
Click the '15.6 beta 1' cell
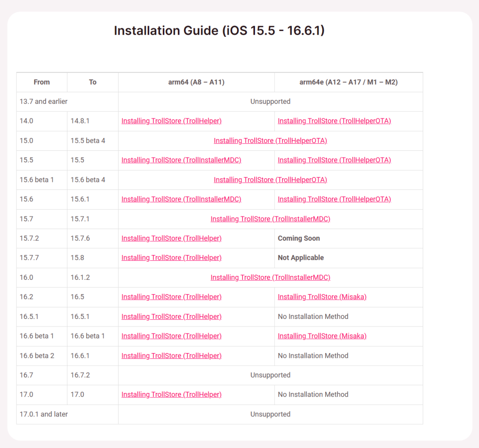click(42, 180)
